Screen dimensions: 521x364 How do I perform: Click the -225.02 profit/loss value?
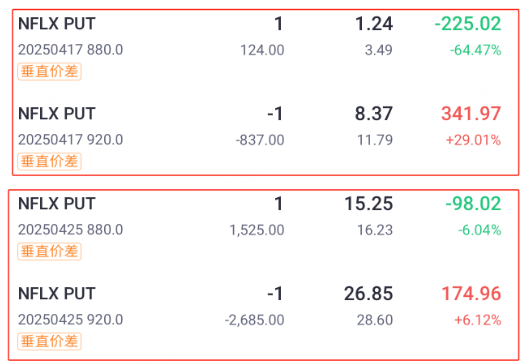(x=468, y=24)
